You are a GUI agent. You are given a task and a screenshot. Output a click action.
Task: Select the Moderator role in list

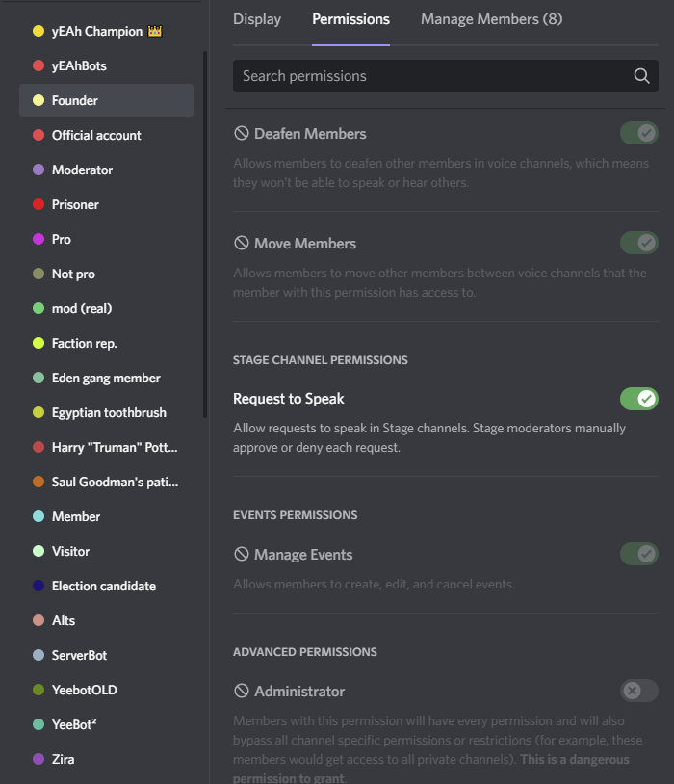(x=83, y=170)
